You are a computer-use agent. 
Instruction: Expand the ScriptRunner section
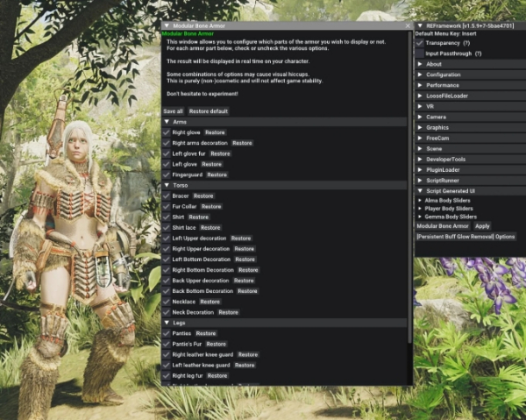tap(471, 180)
